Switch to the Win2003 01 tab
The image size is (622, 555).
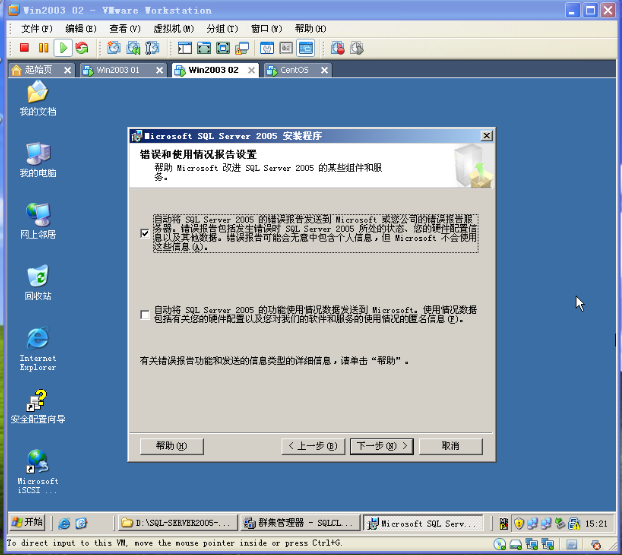click(117, 70)
